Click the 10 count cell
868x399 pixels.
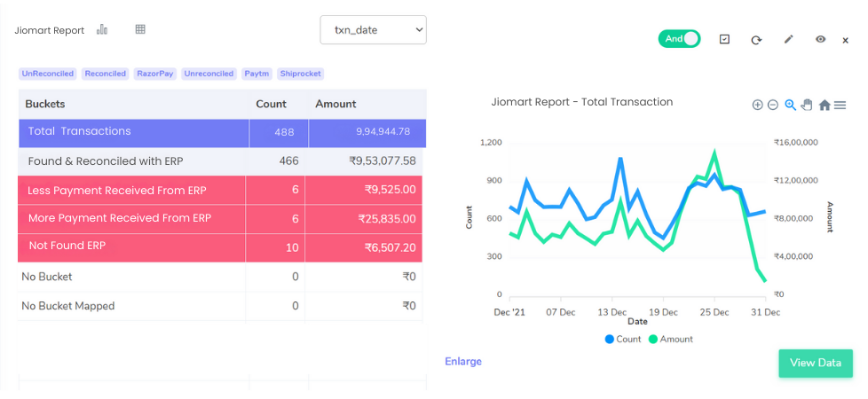pos(275,248)
